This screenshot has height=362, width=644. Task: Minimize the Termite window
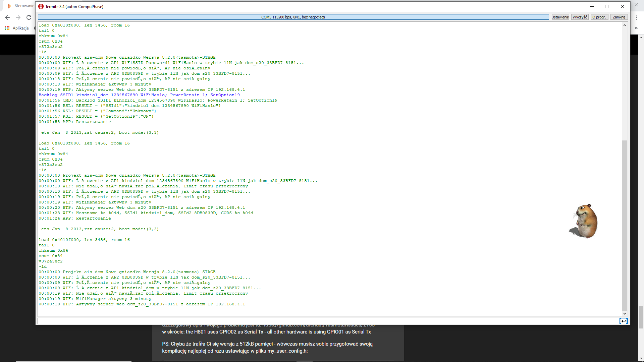(592, 6)
